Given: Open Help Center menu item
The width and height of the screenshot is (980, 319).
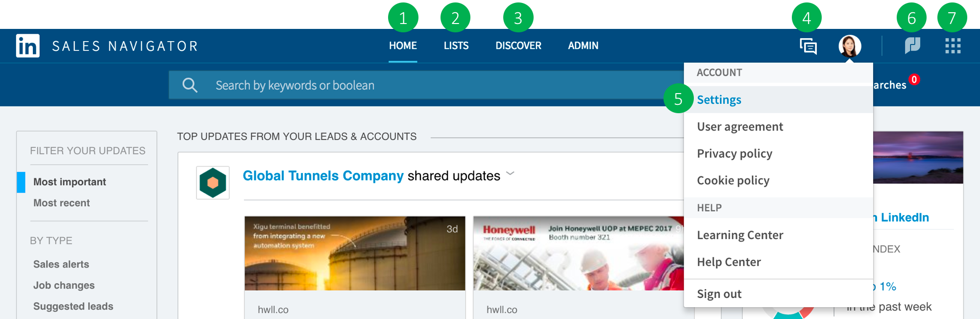Looking at the screenshot, I should pos(779,262).
